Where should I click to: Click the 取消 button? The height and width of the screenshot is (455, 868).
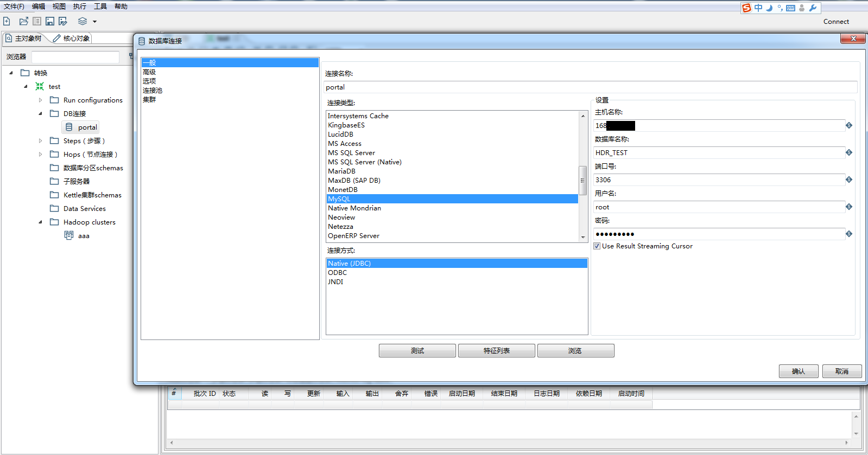click(x=842, y=371)
